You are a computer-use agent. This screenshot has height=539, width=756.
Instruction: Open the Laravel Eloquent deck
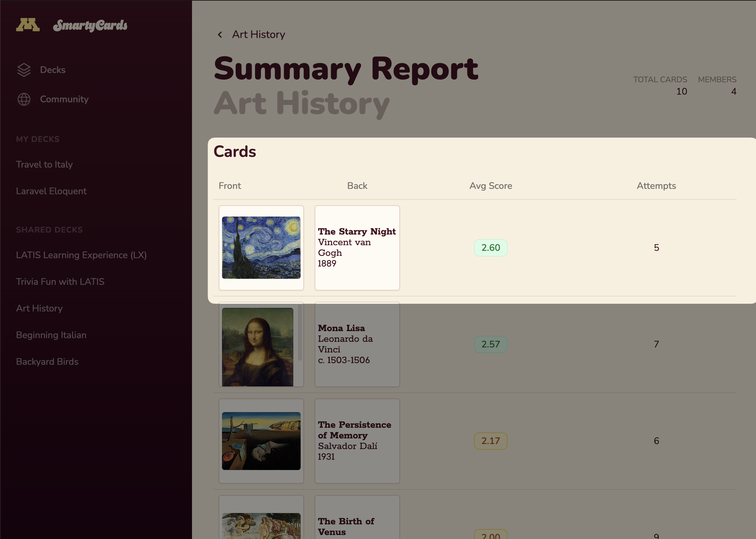point(51,191)
